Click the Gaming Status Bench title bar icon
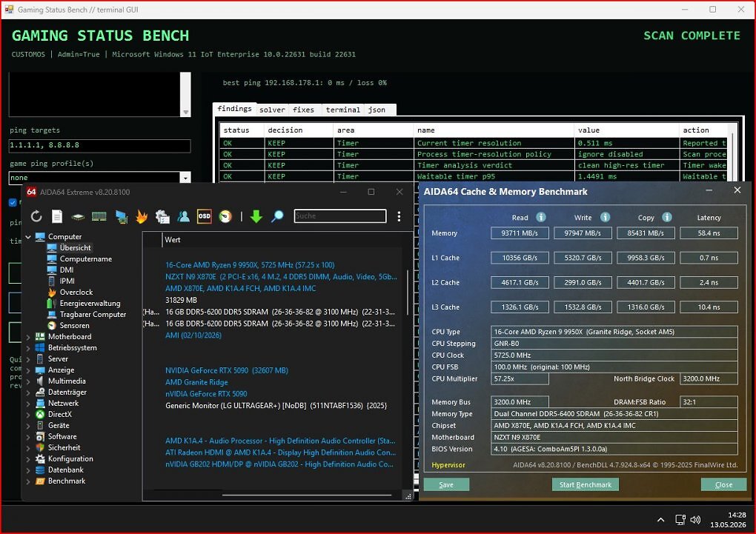The width and height of the screenshot is (756, 534). pyautogui.click(x=9, y=9)
